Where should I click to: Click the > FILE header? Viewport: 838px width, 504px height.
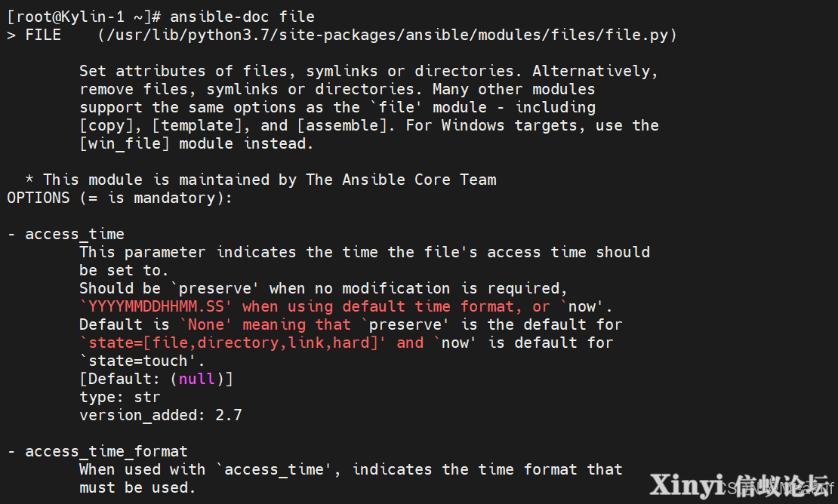pos(34,35)
